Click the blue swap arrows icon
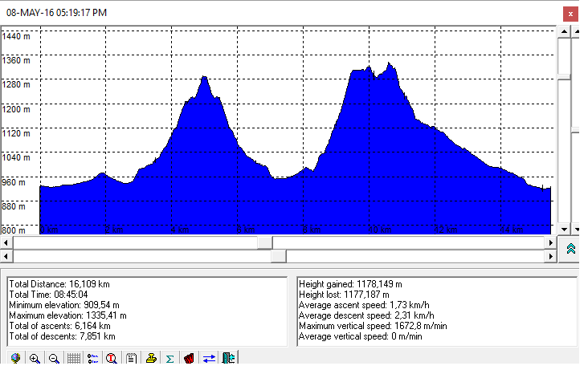The image size is (588, 366). (x=208, y=358)
